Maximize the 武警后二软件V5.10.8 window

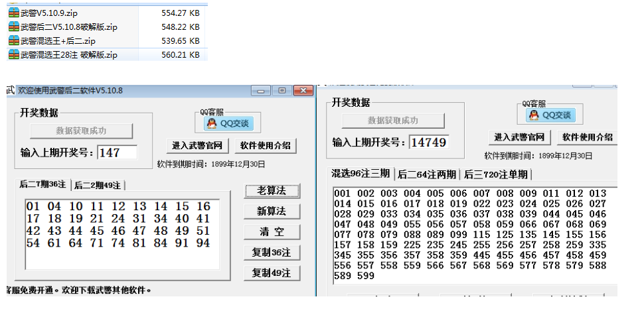[282, 91]
